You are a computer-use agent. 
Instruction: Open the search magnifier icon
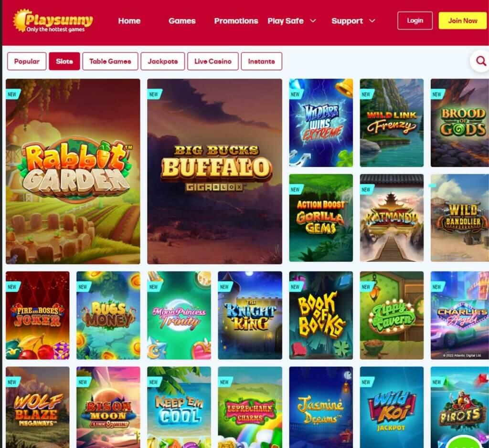pos(480,61)
